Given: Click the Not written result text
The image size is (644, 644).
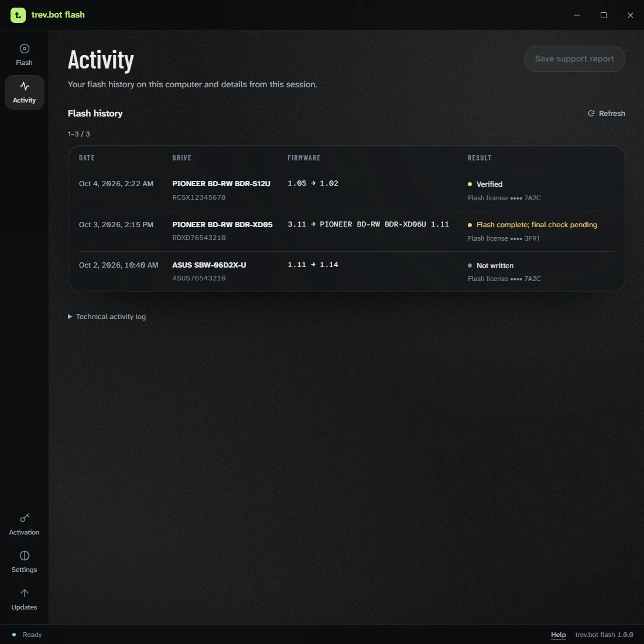Looking at the screenshot, I should click(x=495, y=266).
